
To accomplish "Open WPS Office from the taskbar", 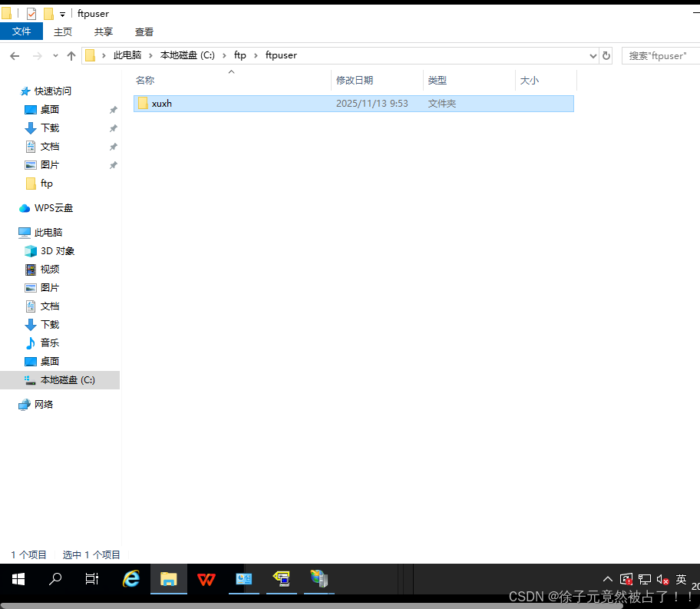I will 206,579.
